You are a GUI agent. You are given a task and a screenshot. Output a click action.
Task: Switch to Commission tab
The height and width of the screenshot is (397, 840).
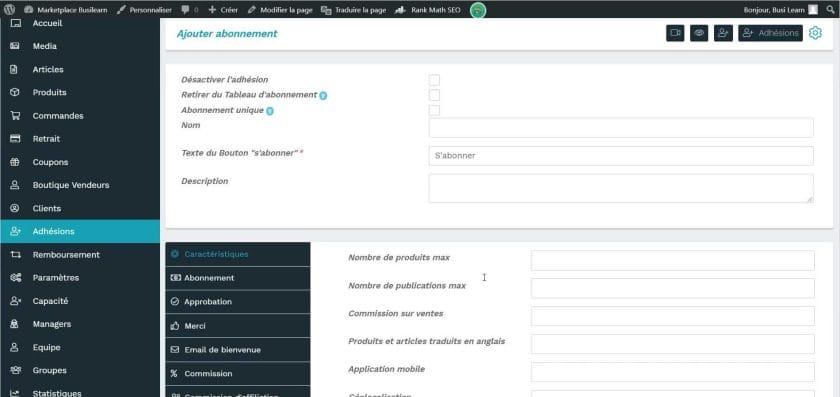[x=238, y=373]
